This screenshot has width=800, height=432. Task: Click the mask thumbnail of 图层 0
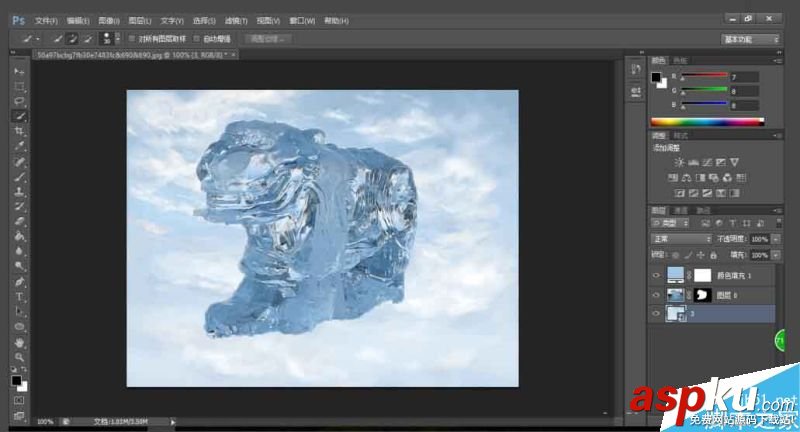703,295
